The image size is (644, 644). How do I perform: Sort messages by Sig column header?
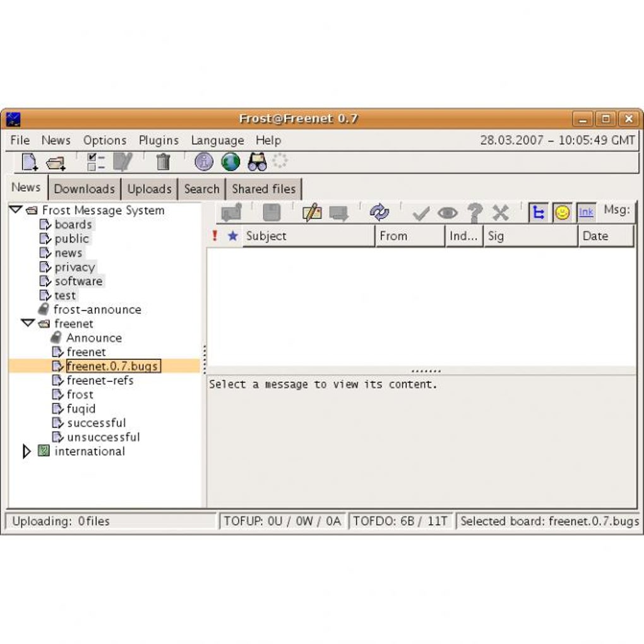pyautogui.click(x=530, y=236)
